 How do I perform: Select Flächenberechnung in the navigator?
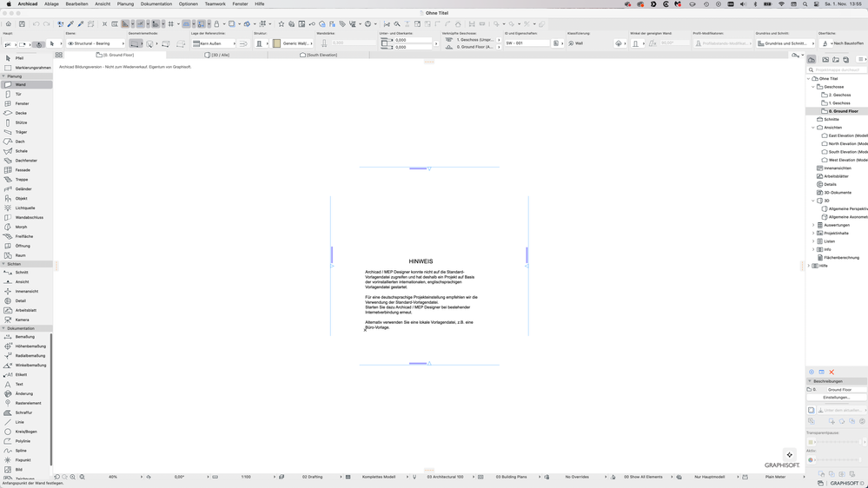coord(838,258)
